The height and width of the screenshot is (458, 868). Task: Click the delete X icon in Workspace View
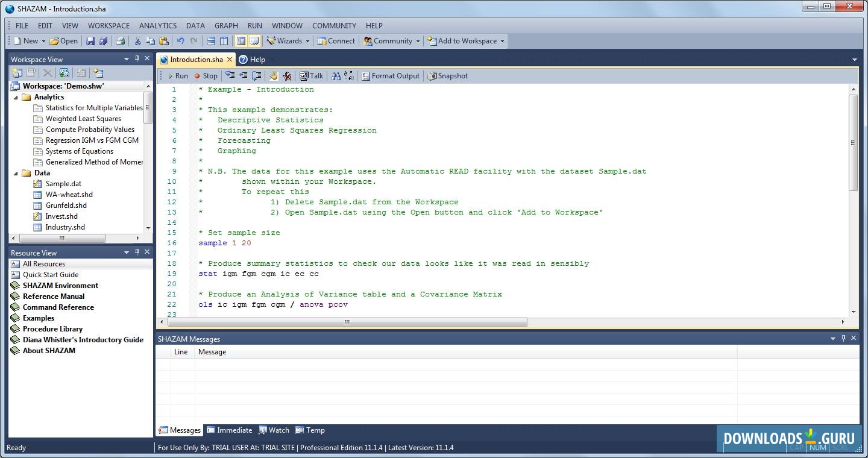click(x=47, y=73)
